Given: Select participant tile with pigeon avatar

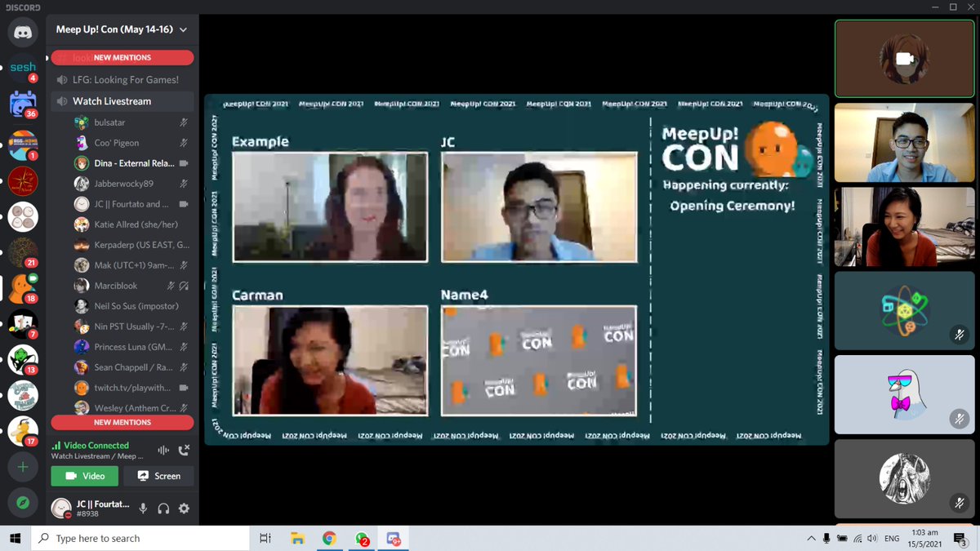Looking at the screenshot, I should pyautogui.click(x=904, y=395).
